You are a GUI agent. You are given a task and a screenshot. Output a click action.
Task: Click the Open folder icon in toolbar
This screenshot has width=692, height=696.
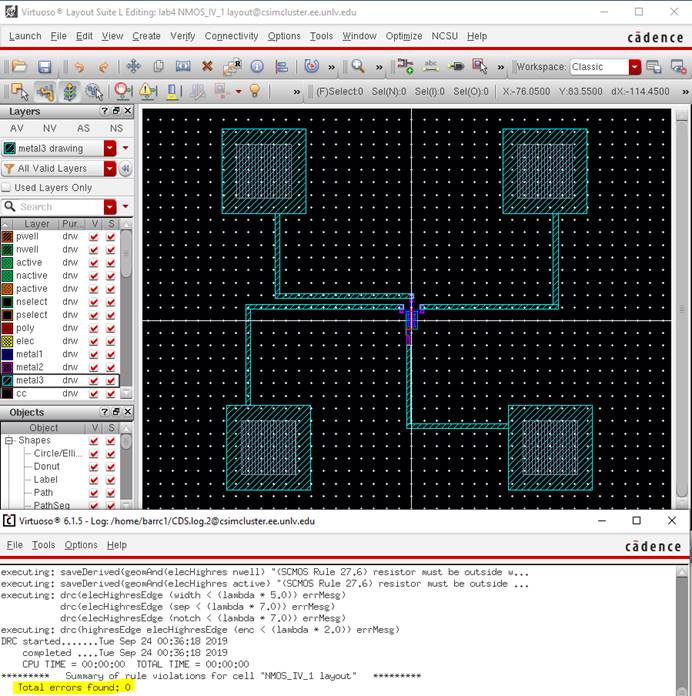tap(19, 67)
